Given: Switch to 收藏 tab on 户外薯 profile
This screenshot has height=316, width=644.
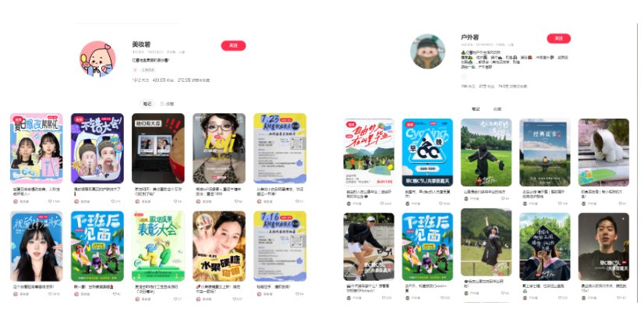Looking at the screenshot, I should pyautogui.click(x=497, y=109).
